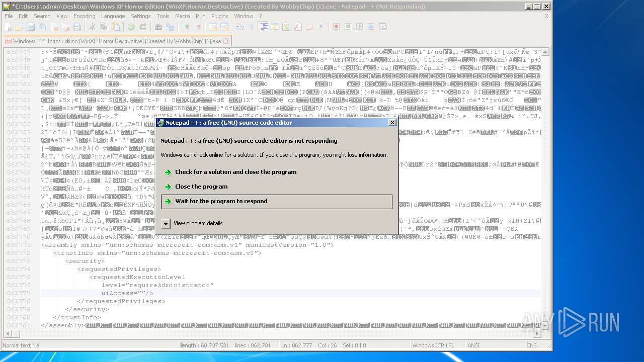Image resolution: width=644 pixels, height=362 pixels.
Task: Click the Copy toolbar icon
Action: click(x=105, y=27)
